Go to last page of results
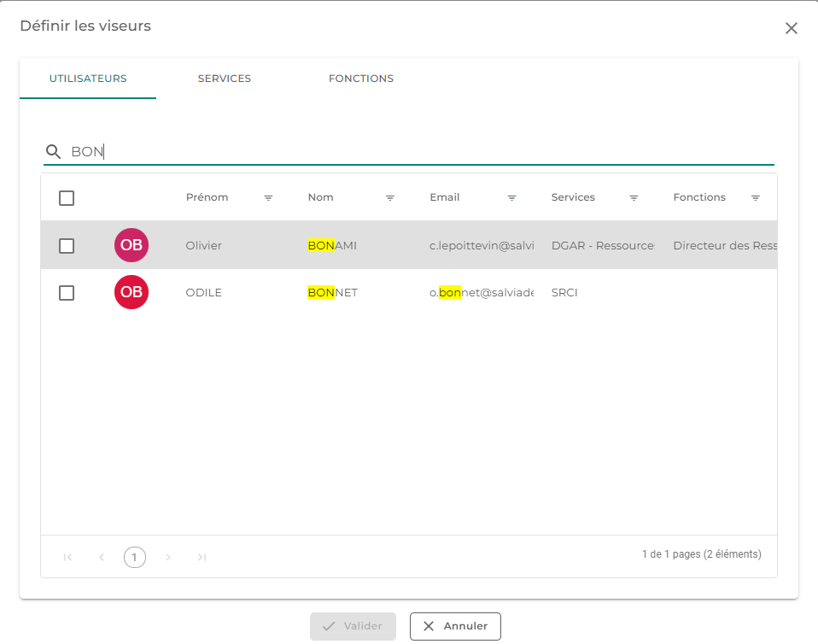Image resolution: width=818 pixels, height=644 pixels. point(202,558)
